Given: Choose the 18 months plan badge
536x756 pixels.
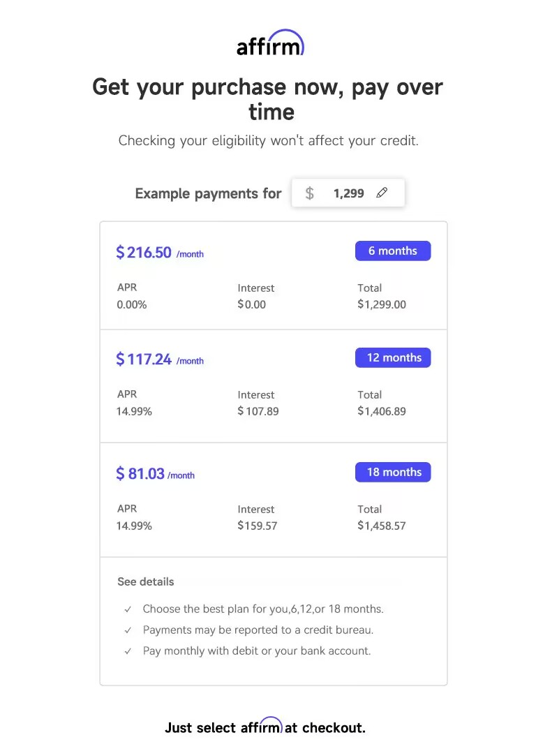Looking at the screenshot, I should (x=393, y=472).
